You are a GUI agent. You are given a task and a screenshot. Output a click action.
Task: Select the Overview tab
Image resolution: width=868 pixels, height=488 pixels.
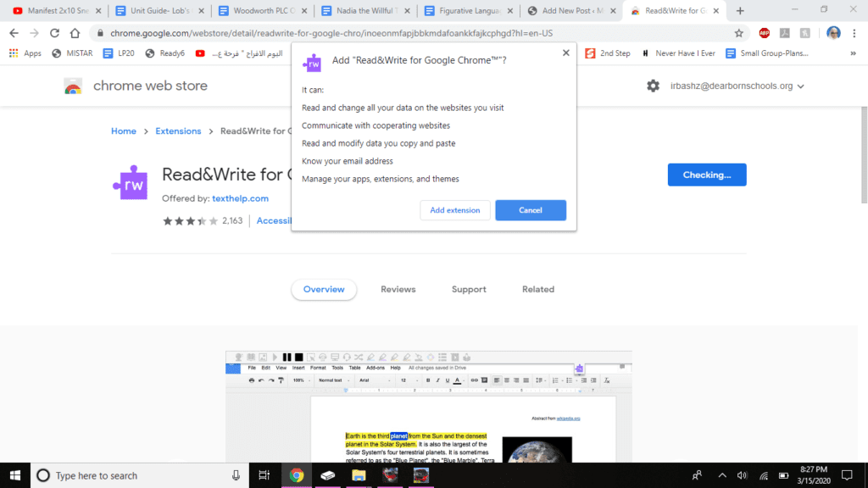[x=324, y=290]
